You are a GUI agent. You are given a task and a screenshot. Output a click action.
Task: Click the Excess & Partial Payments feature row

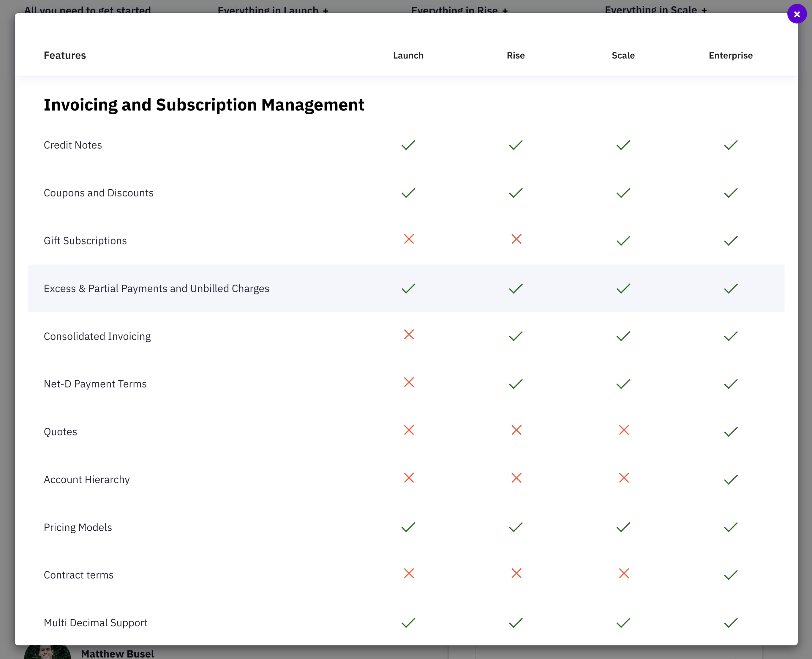point(156,288)
